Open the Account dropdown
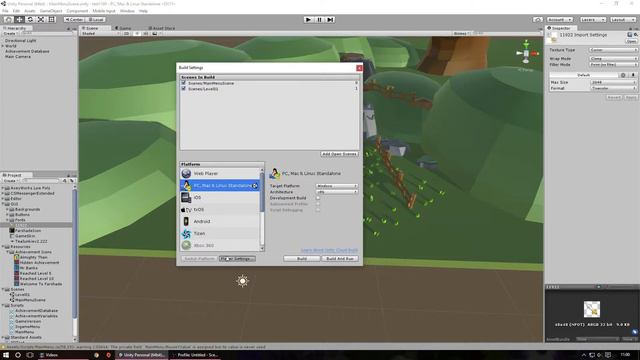Viewport: 640px width, 360px height. [x=560, y=19]
